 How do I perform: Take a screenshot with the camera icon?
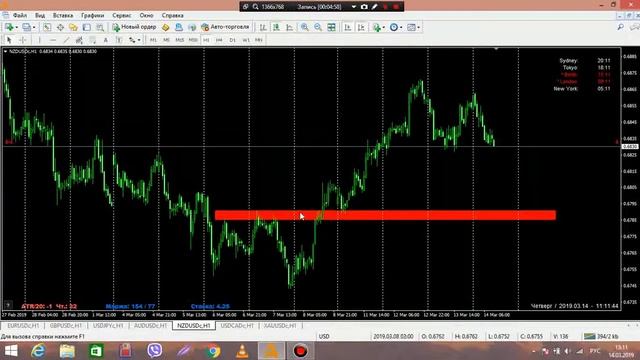click(x=364, y=7)
